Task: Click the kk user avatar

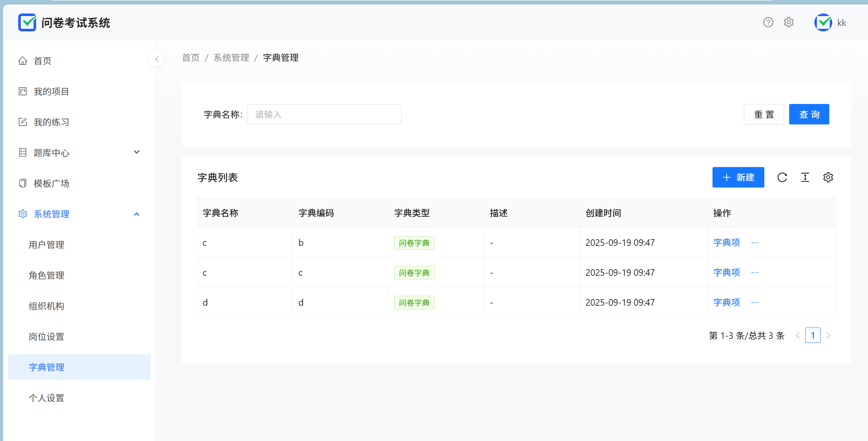Action: (x=823, y=23)
